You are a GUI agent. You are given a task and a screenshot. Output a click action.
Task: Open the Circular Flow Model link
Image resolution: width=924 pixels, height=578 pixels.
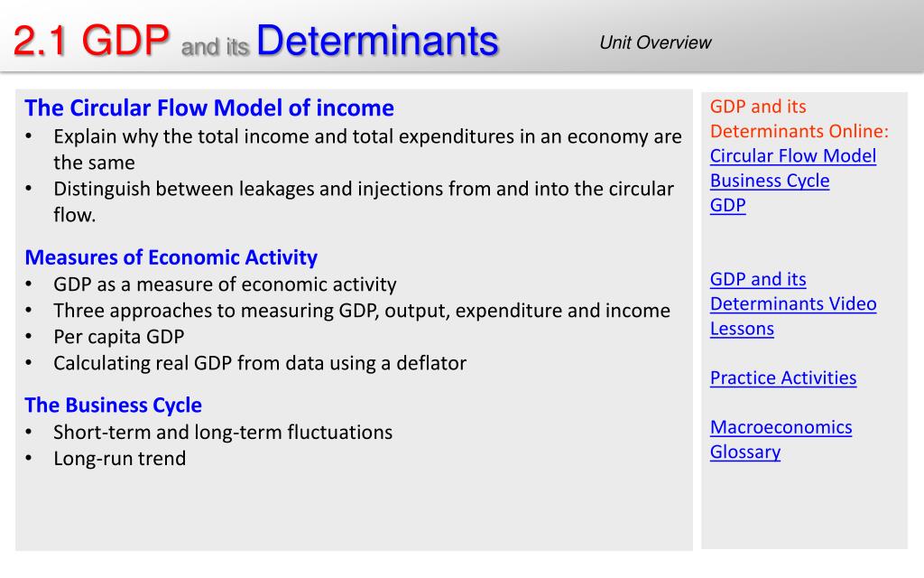tap(792, 155)
